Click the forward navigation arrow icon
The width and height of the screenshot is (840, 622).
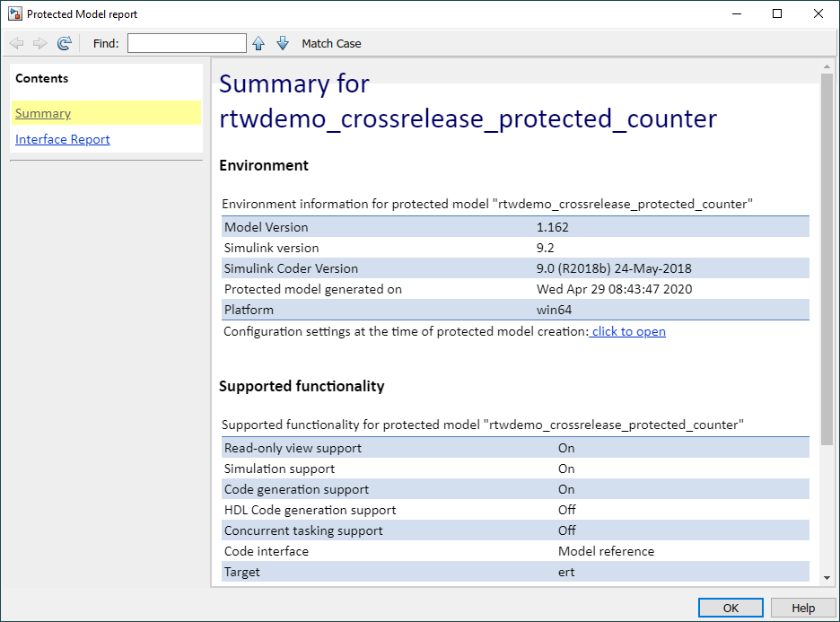(x=40, y=43)
